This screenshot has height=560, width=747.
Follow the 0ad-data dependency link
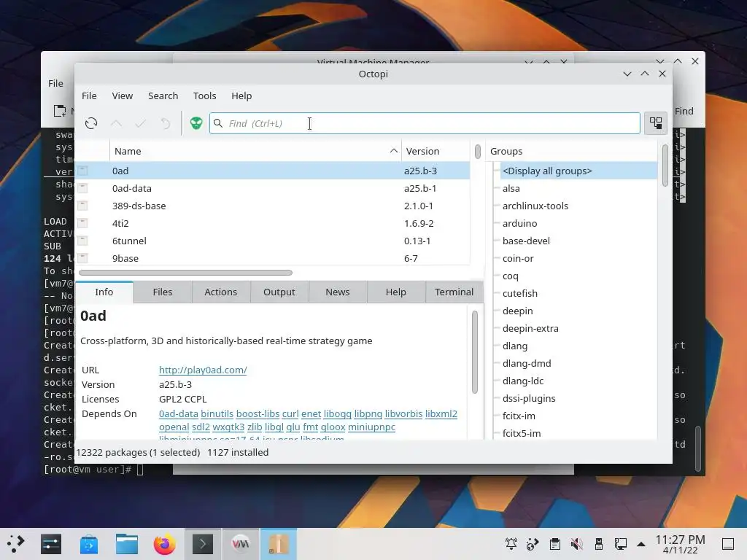(179, 414)
